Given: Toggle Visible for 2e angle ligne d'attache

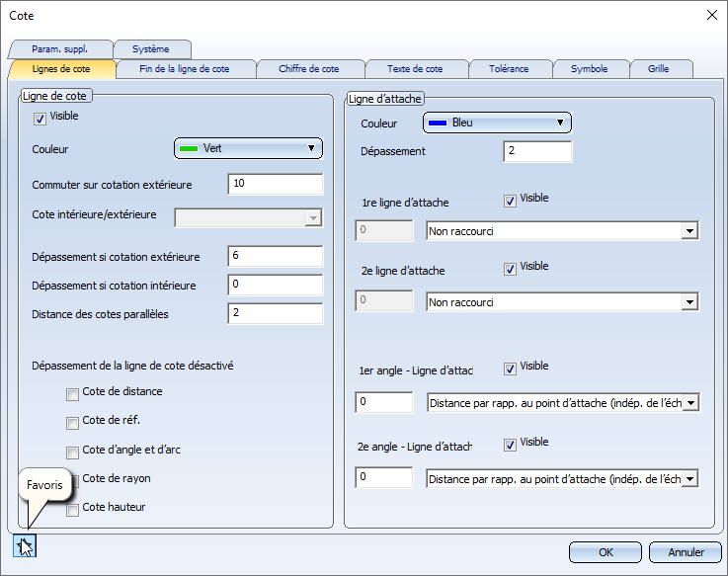Looking at the screenshot, I should coord(510,445).
